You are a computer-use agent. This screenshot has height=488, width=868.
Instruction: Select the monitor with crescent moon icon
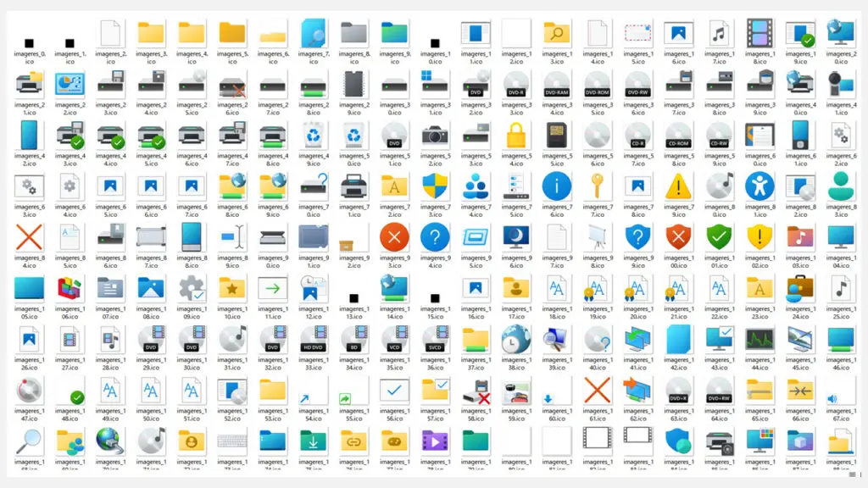[516, 238]
